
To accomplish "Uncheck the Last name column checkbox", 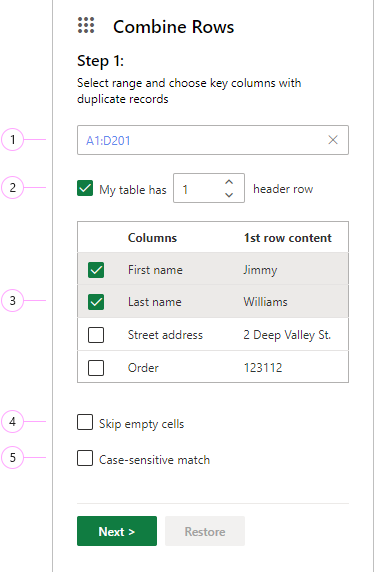I will coord(96,302).
